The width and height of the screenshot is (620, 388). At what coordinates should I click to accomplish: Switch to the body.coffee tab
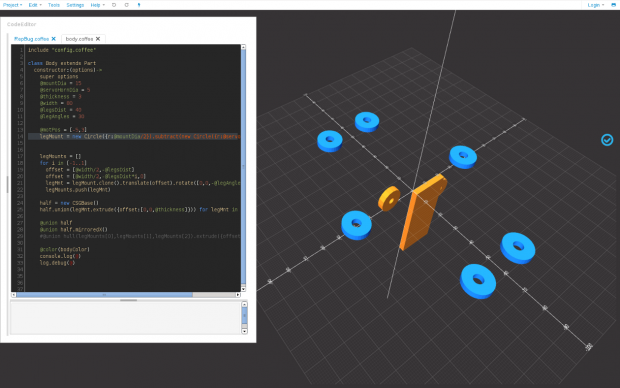click(79, 39)
